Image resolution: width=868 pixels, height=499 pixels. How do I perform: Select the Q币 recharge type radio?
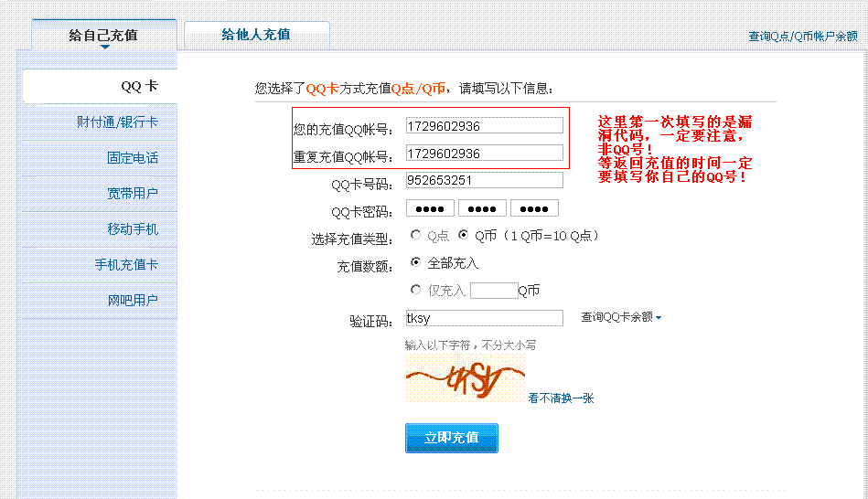click(464, 235)
